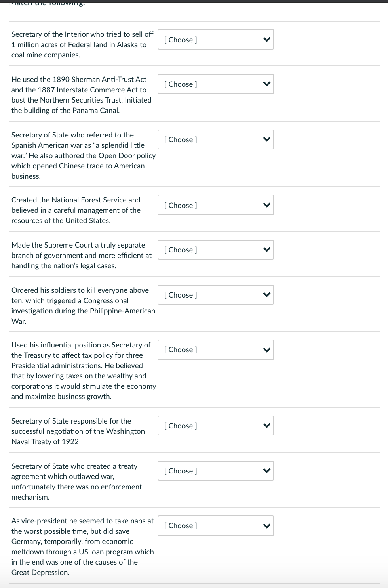388x588 pixels.
Task: Click chevron arrow beside Naval Treaty 1922 question
Action: coord(267,426)
